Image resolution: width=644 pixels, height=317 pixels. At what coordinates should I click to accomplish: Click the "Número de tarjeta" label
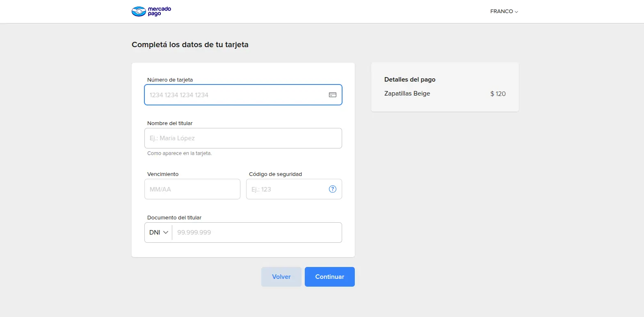click(x=170, y=80)
